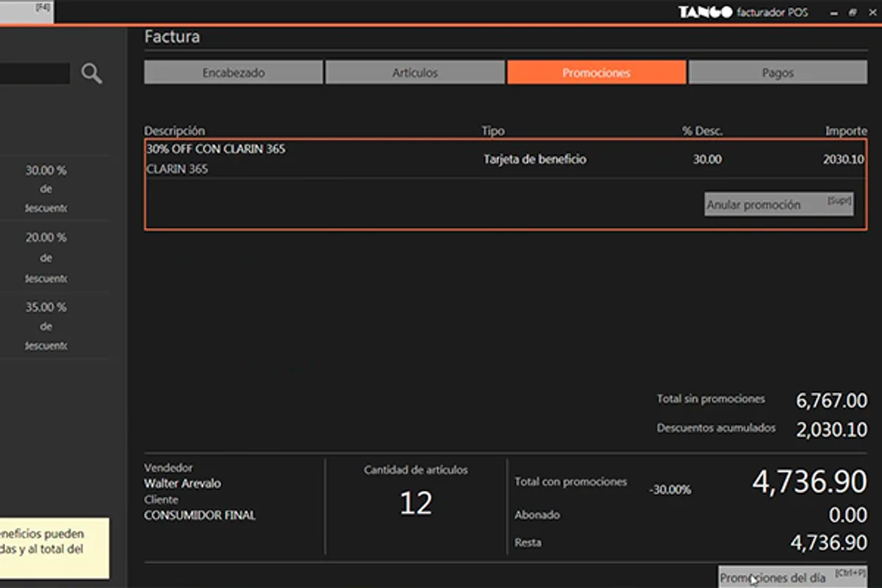
Task: Click the 2030.10 importe cell
Action: 844,159
